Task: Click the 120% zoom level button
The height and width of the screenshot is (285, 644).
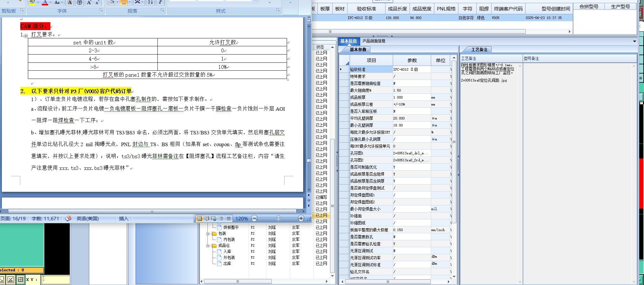Action: 242,218
